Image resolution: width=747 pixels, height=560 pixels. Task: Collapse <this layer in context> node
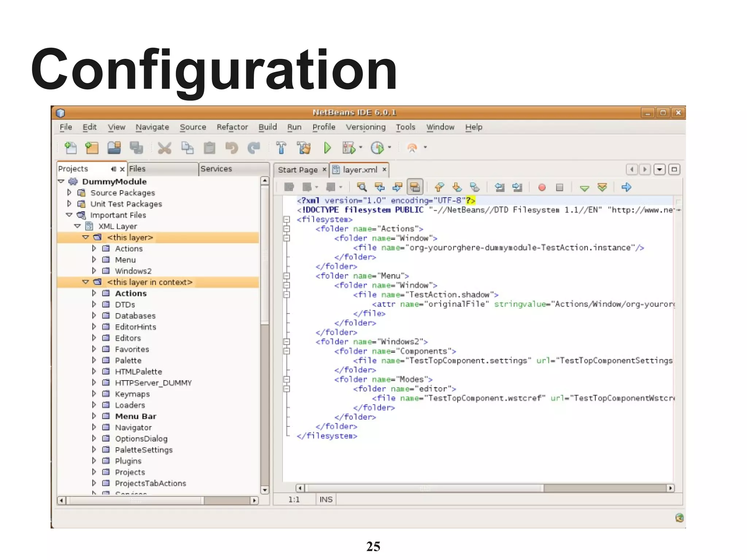tap(86, 282)
